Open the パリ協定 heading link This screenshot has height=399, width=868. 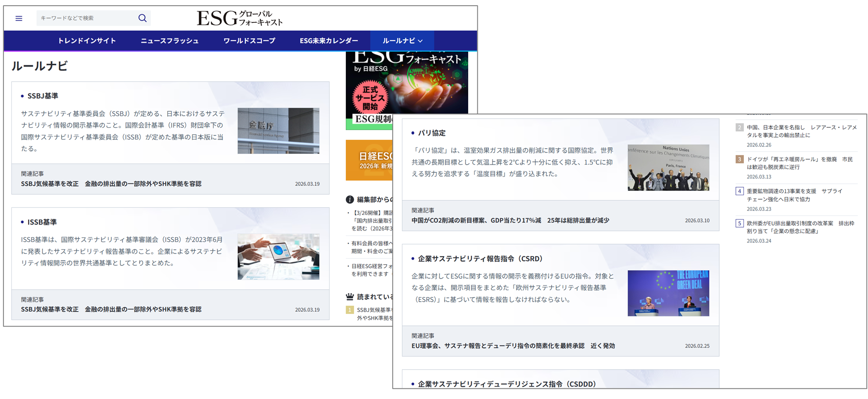[x=431, y=133]
